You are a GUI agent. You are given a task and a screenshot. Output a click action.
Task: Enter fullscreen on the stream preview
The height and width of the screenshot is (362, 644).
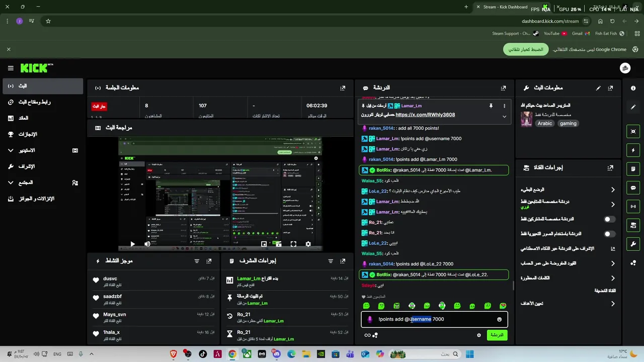click(x=293, y=244)
